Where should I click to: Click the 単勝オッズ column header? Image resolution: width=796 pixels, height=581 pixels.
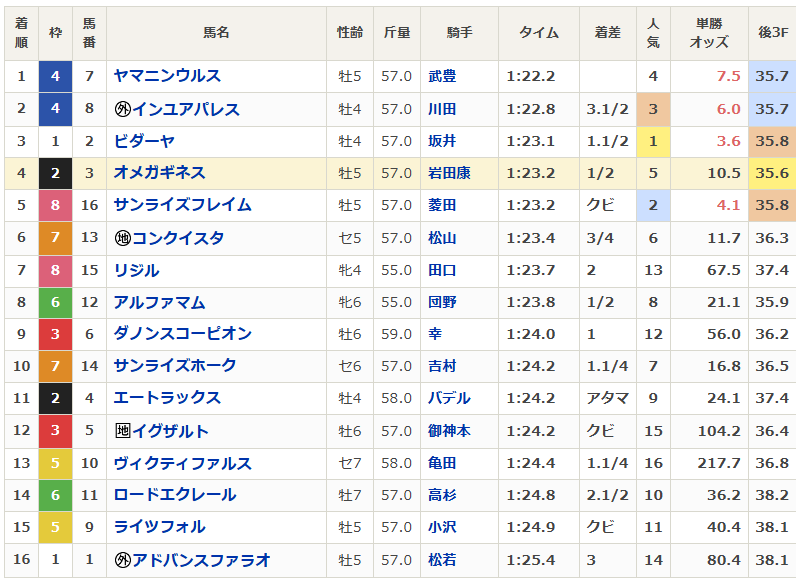point(709,33)
